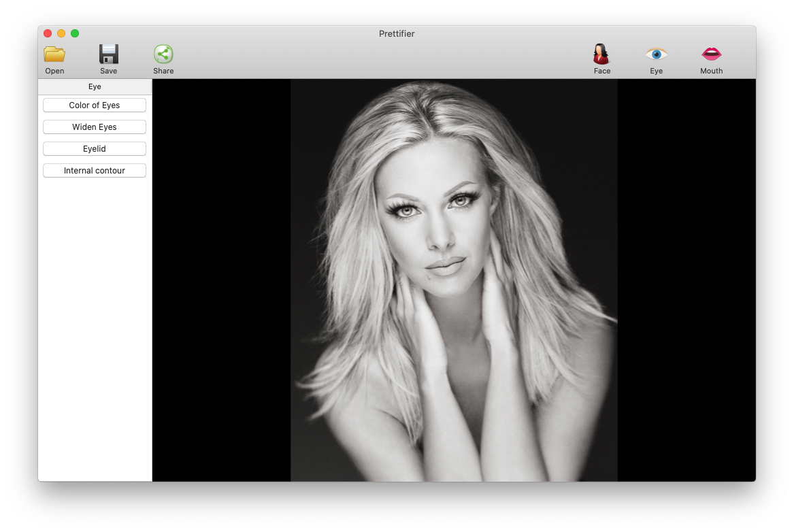Open the Internal contour option
Screen dimensions: 794x532
tap(94, 171)
